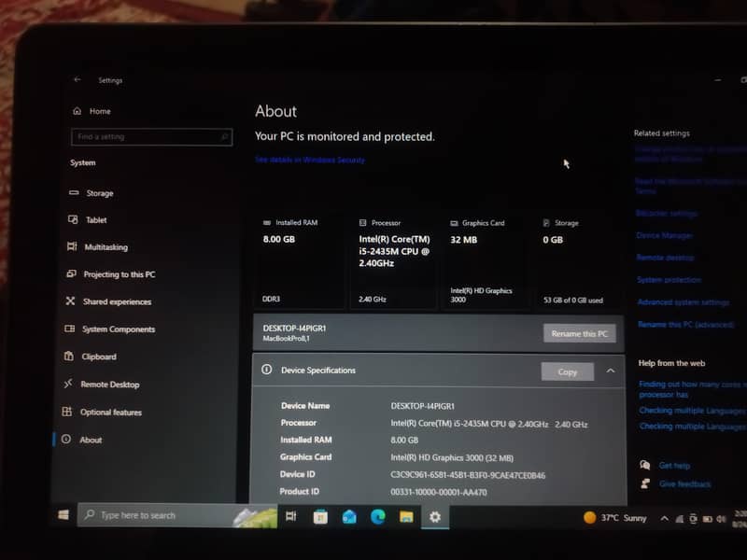The image size is (747, 560).
Task: Open Clipboard settings
Action: tap(99, 357)
